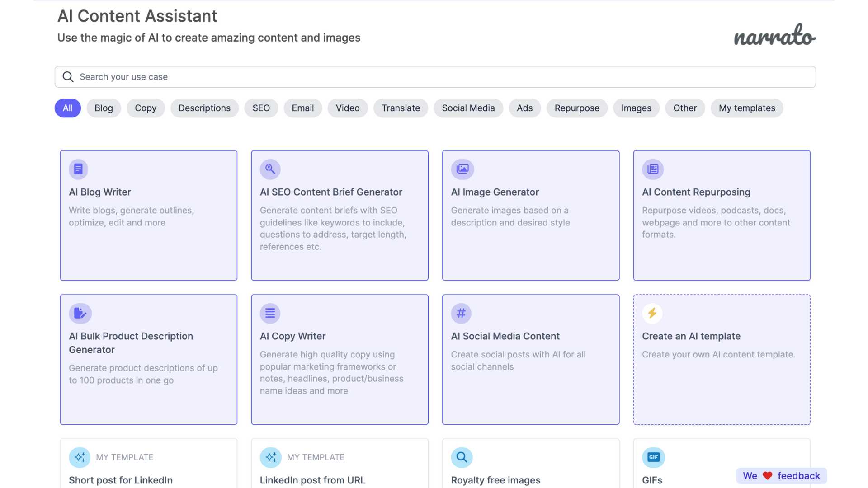
Task: Click the AI Bulk Product Description Generator icon
Action: coord(80,313)
